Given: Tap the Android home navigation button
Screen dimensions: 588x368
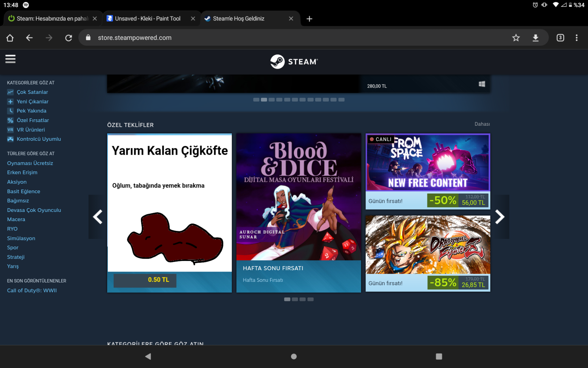Looking at the screenshot, I should [294, 356].
